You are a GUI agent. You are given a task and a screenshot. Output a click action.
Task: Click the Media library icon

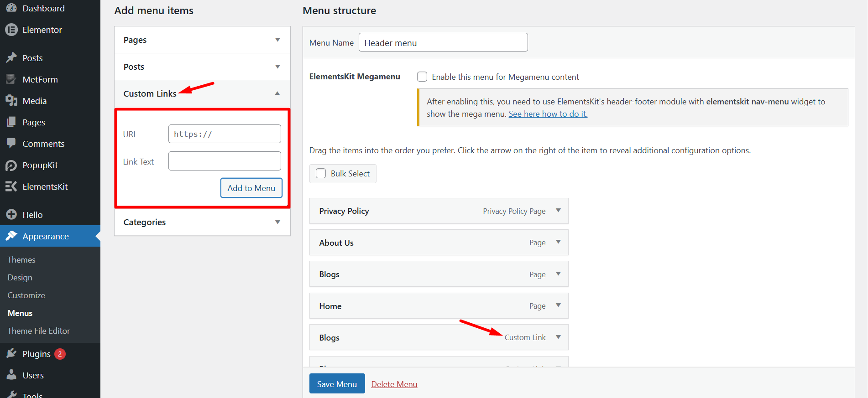point(11,101)
